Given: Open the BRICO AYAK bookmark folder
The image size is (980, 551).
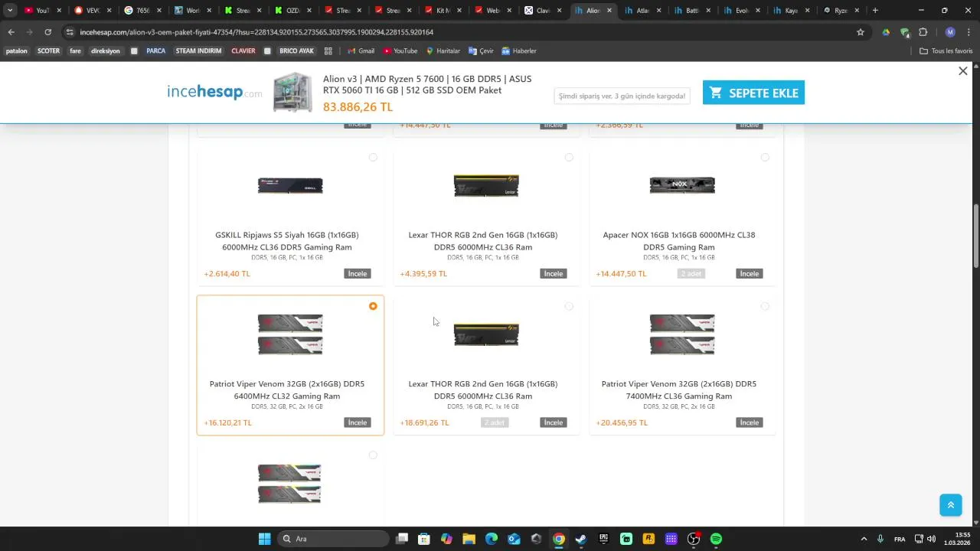Looking at the screenshot, I should point(296,51).
